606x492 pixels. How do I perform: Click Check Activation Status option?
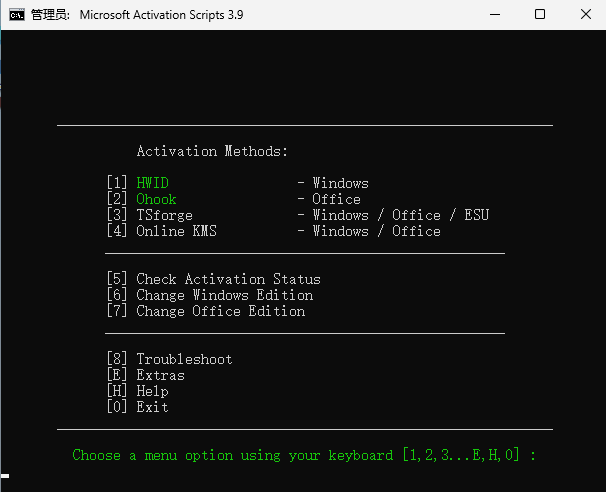(x=228, y=279)
